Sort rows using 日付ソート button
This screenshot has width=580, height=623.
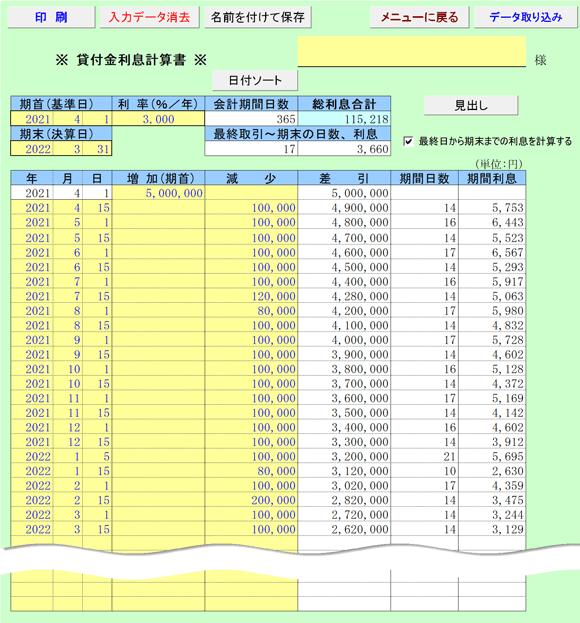coord(255,81)
